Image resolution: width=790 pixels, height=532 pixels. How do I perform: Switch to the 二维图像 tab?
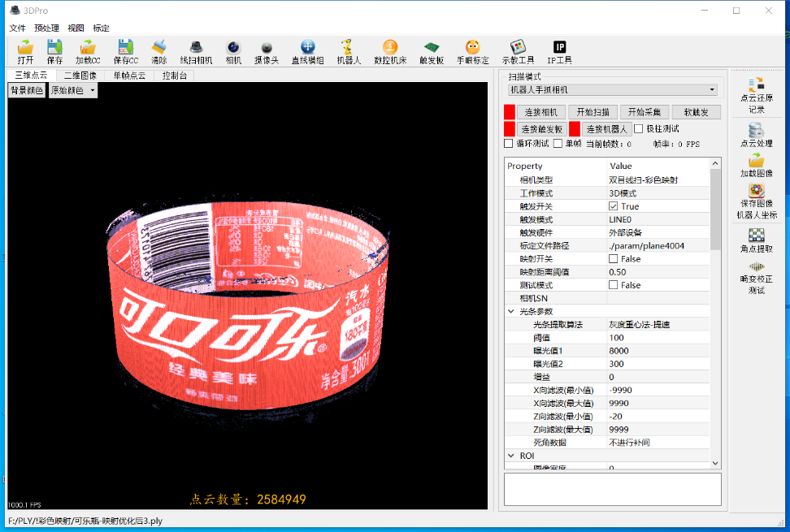coord(80,76)
